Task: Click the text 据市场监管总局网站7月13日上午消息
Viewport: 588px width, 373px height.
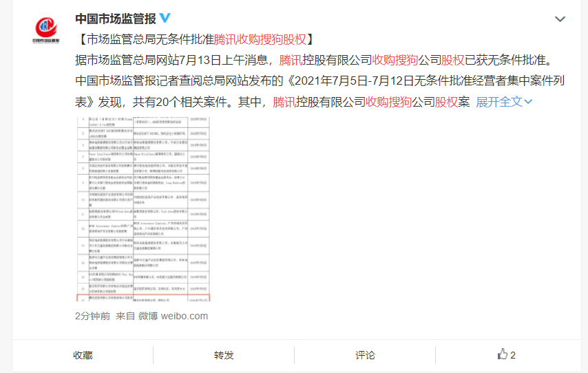Action: pyautogui.click(x=171, y=60)
